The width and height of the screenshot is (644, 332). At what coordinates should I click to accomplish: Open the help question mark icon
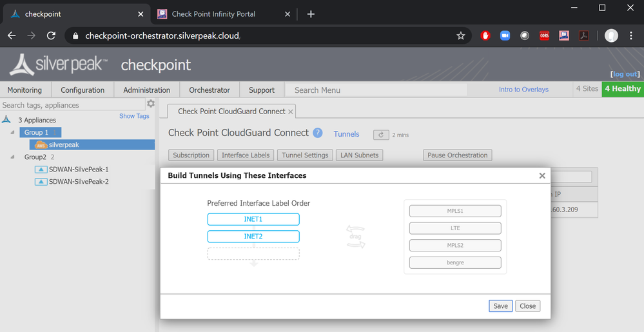click(318, 133)
